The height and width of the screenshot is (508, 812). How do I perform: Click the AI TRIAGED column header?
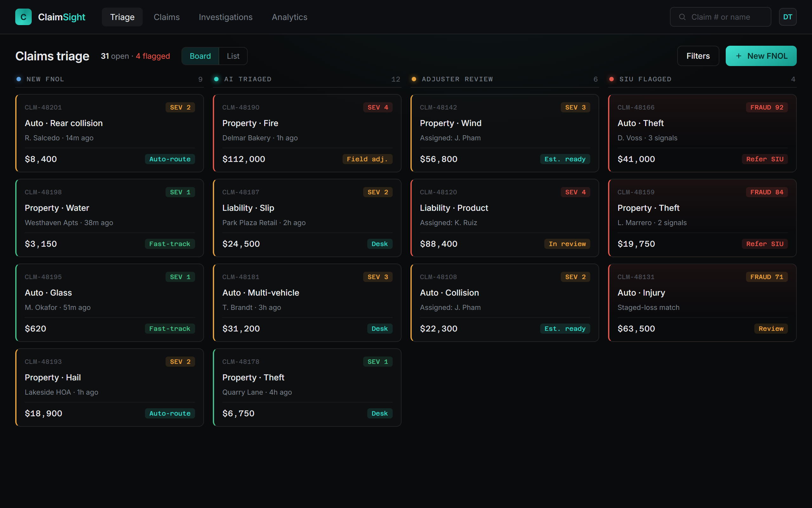coord(307,79)
